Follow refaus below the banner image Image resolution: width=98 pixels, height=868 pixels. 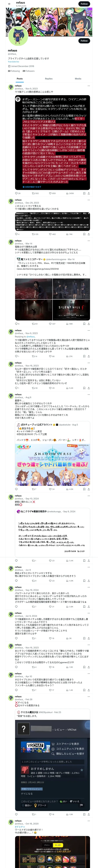84,41
